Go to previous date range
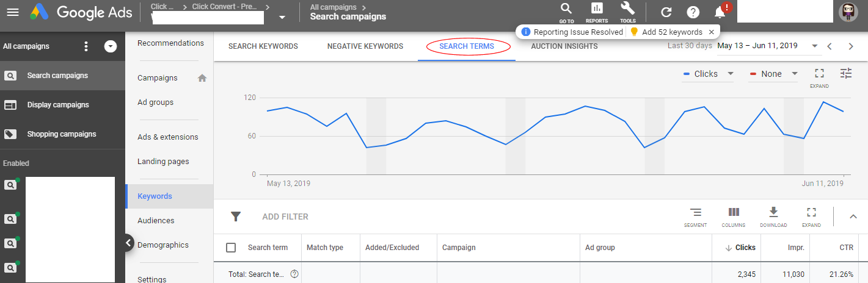The image size is (868, 283). pyautogui.click(x=829, y=46)
